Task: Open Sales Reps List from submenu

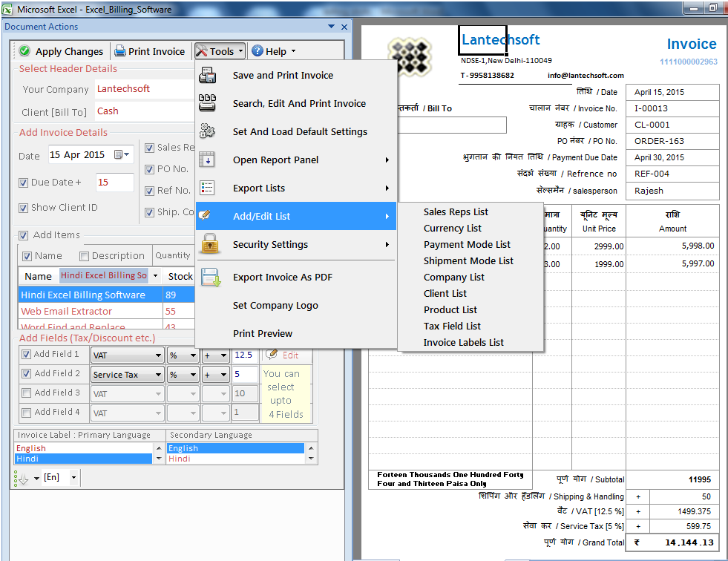Action: (x=470, y=211)
